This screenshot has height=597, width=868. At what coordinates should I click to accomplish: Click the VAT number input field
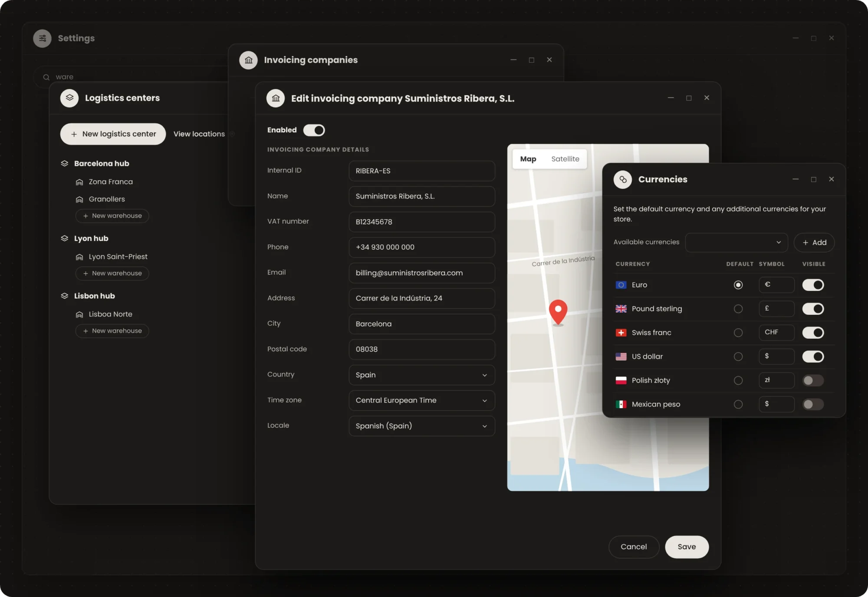point(422,222)
